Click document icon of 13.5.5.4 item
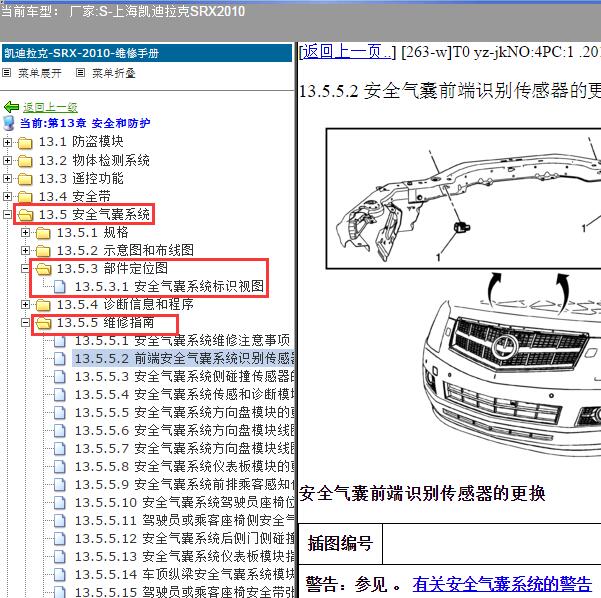The width and height of the screenshot is (601, 598). 60,395
